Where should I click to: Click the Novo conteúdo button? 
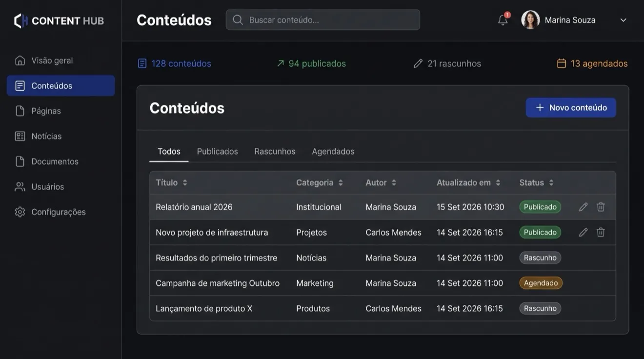571,108
